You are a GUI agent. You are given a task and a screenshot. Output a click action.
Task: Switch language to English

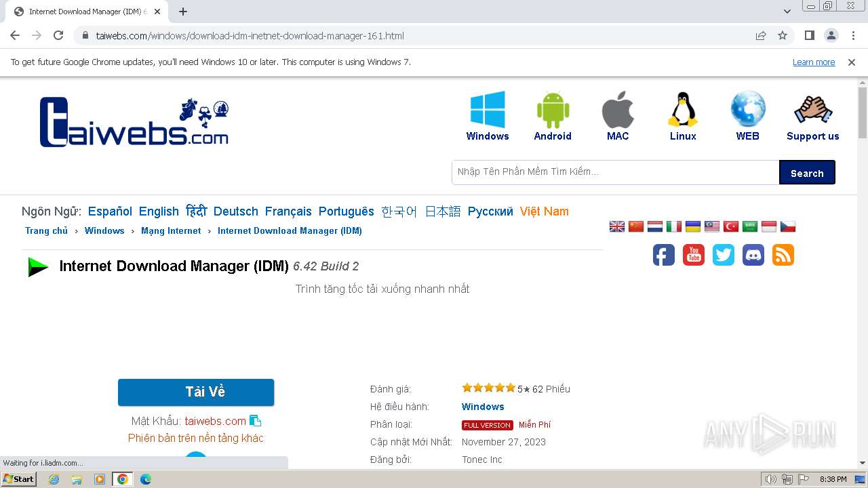[159, 211]
